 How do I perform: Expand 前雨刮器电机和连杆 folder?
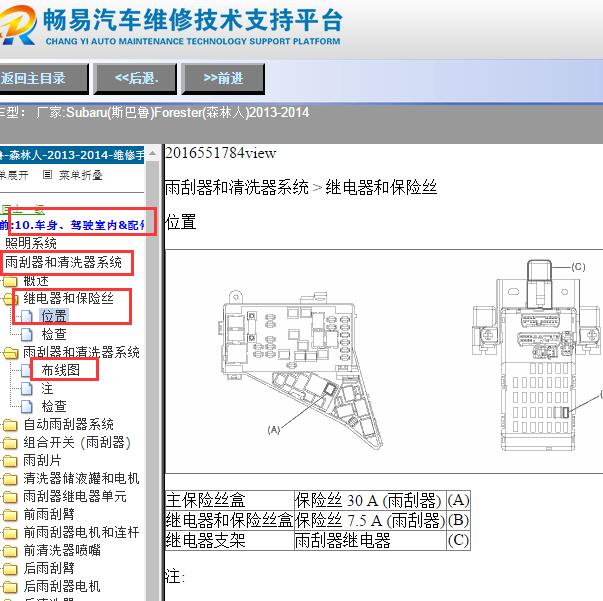pyautogui.click(x=81, y=533)
